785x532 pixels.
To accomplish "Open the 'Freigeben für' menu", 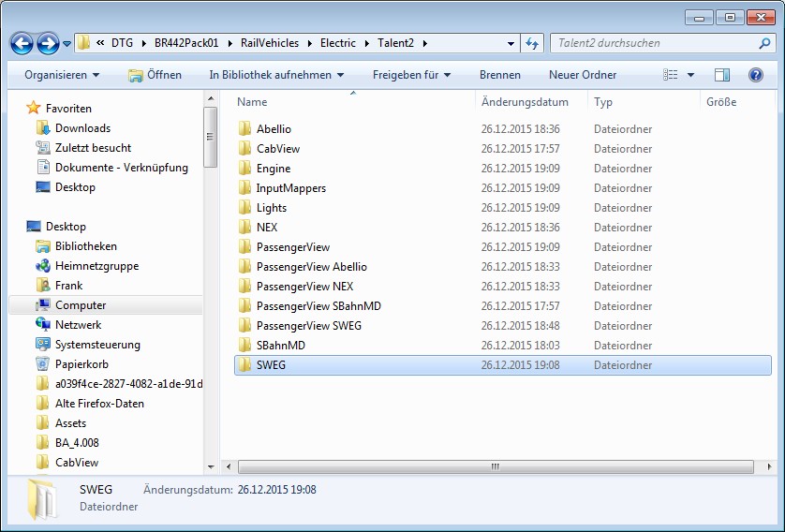I will click(x=411, y=75).
